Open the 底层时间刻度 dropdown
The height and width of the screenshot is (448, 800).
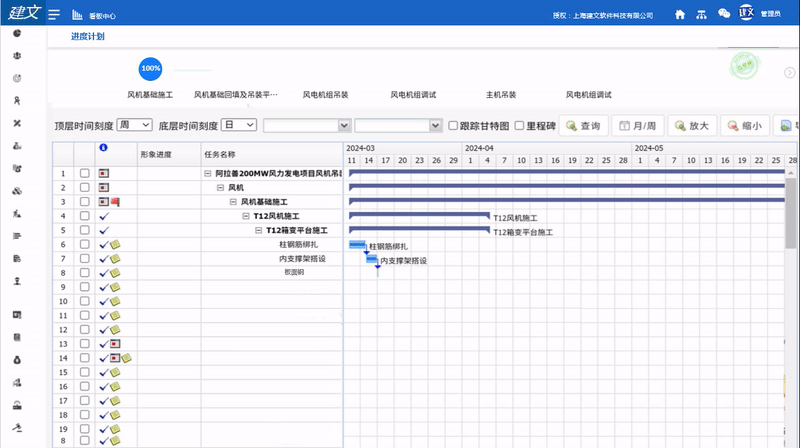pos(239,125)
